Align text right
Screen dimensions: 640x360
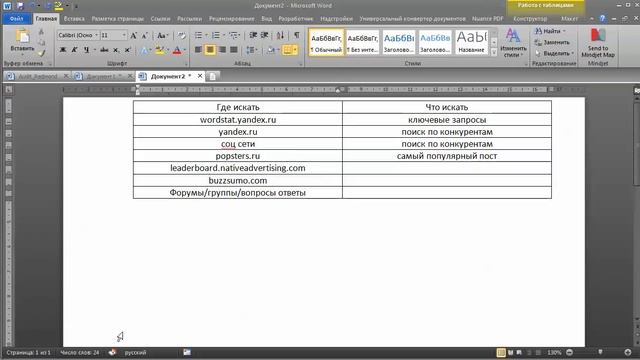click(222, 50)
